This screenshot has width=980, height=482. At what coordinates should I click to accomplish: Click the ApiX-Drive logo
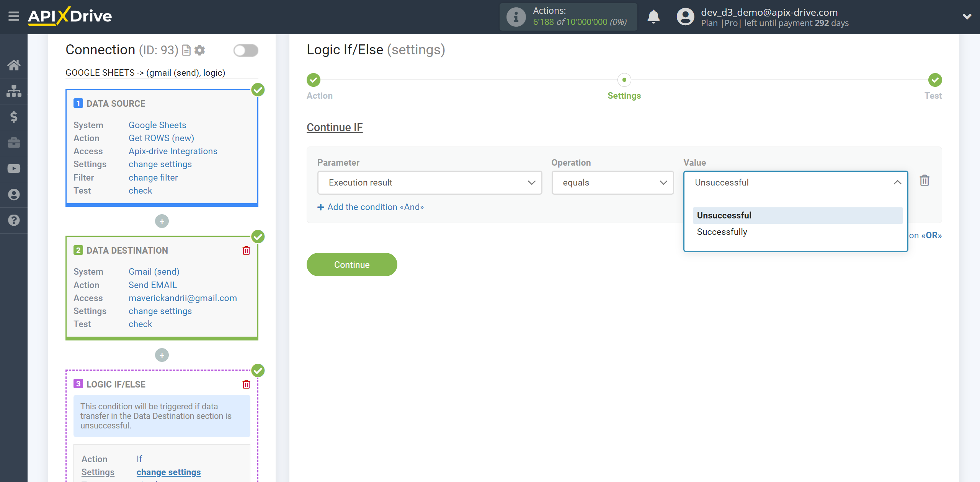[70, 16]
